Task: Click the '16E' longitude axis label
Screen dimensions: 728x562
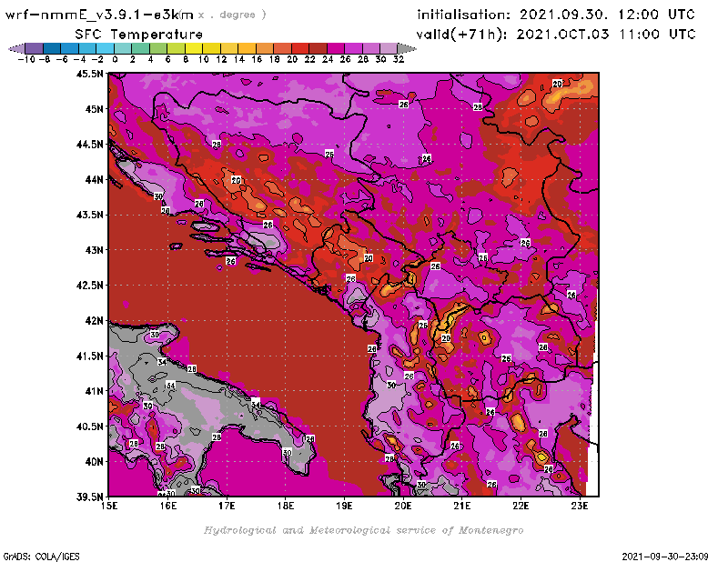Action: (168, 506)
